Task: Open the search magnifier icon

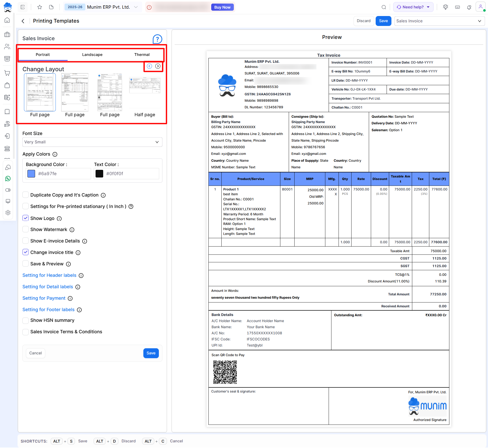Action: (384, 7)
